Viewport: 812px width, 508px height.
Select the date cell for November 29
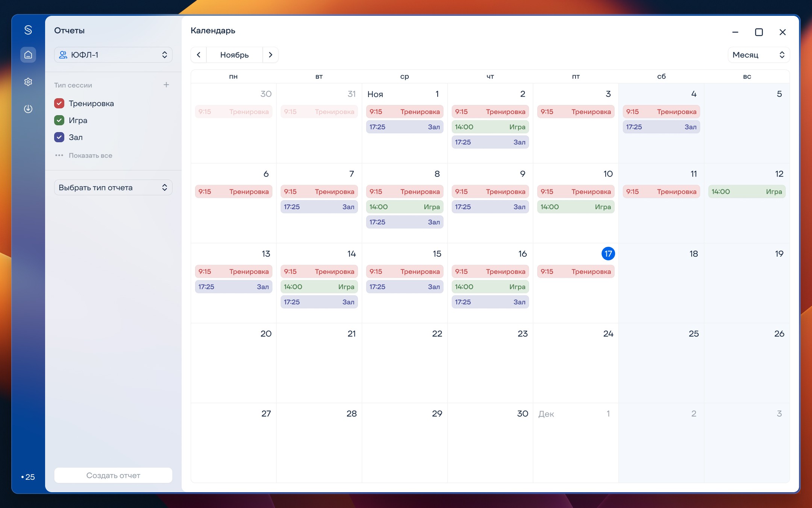[404, 443]
